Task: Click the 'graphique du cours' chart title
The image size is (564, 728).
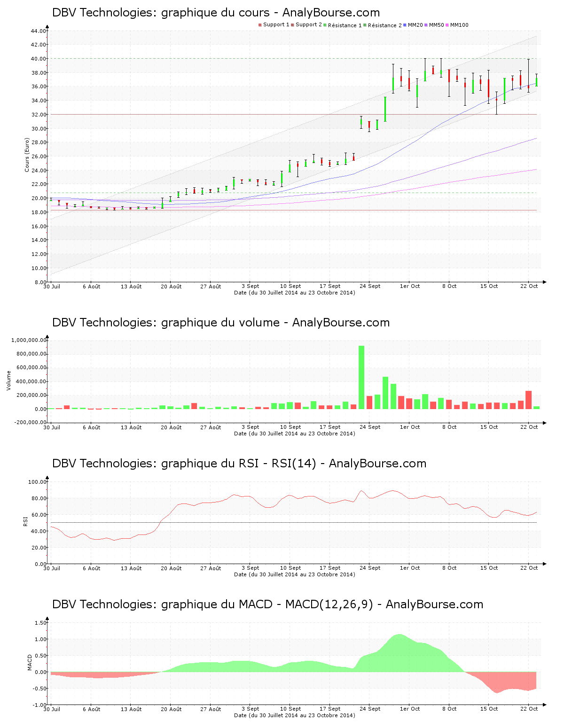Action: (x=216, y=13)
